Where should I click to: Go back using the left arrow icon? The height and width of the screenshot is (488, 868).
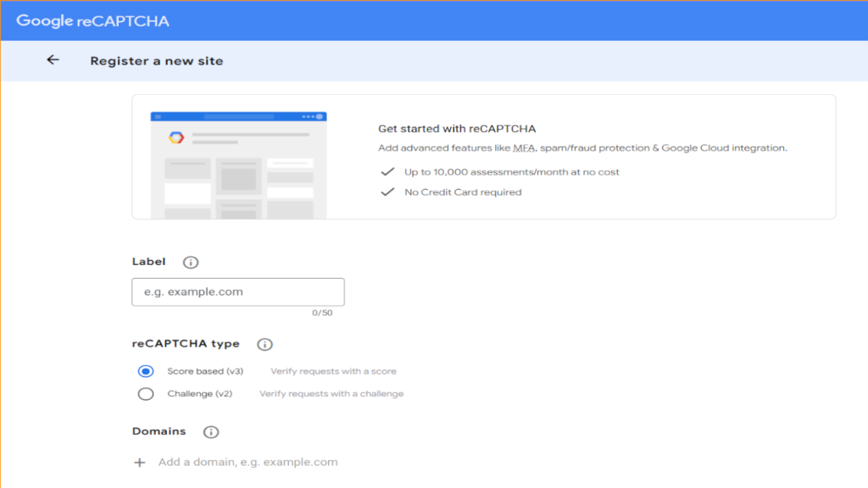[53, 60]
